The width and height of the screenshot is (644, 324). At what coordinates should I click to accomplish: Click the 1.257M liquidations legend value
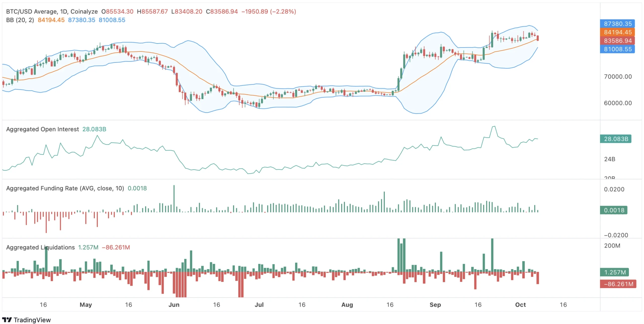(88, 248)
